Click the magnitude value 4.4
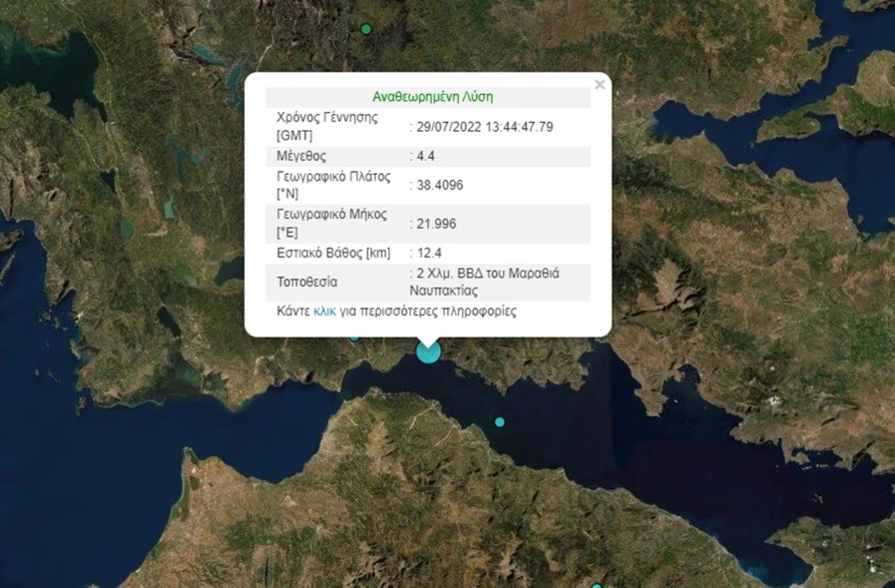895x588 pixels. click(425, 156)
